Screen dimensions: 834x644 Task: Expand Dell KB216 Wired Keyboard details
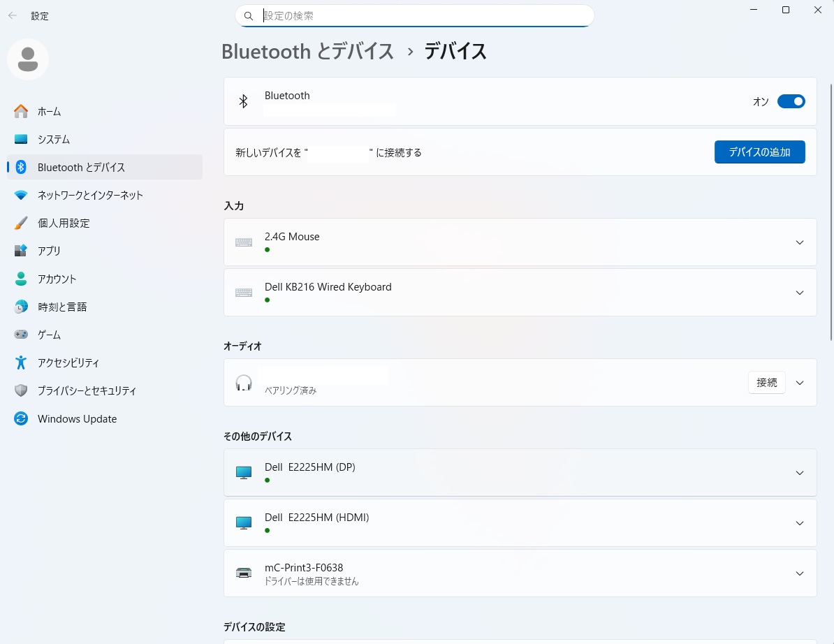800,293
